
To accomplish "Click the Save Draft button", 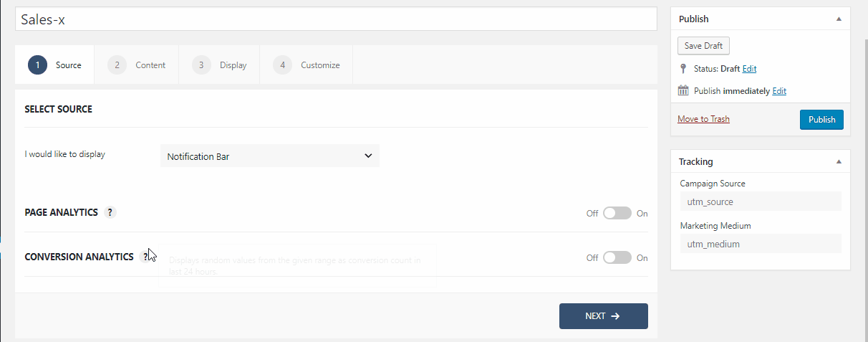I will 703,46.
